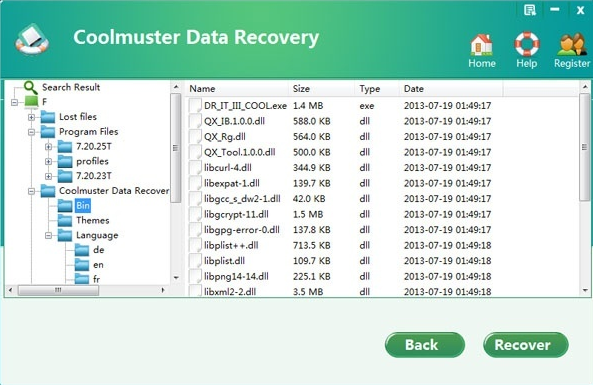Image resolution: width=593 pixels, height=385 pixels.
Task: Select file name libplist++.dll
Action: [x=231, y=245]
